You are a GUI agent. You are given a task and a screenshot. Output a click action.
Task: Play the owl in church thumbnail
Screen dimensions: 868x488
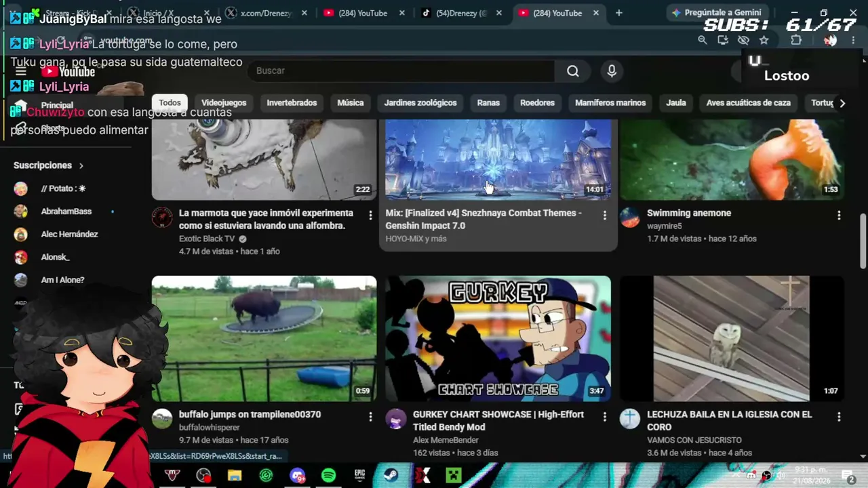click(732, 338)
